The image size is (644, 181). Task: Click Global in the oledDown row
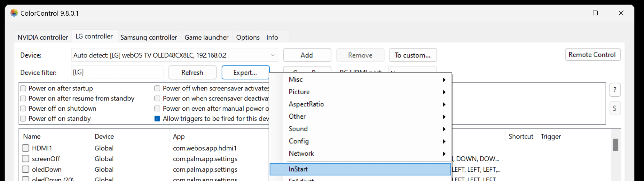coord(104,169)
